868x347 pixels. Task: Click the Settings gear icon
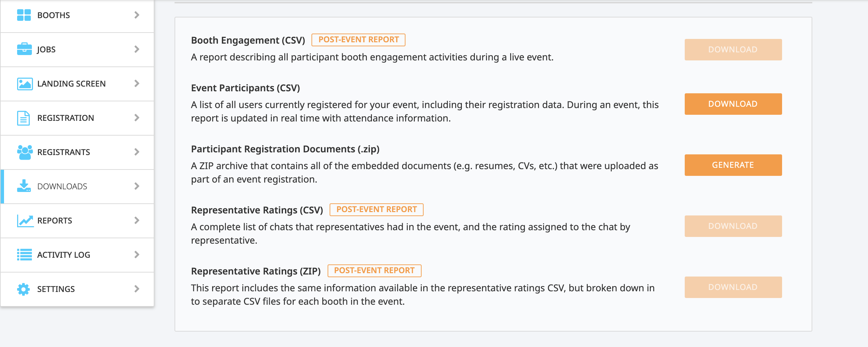pyautogui.click(x=23, y=289)
